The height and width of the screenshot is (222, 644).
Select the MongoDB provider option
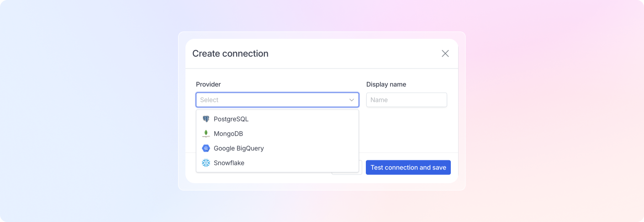tap(277, 134)
